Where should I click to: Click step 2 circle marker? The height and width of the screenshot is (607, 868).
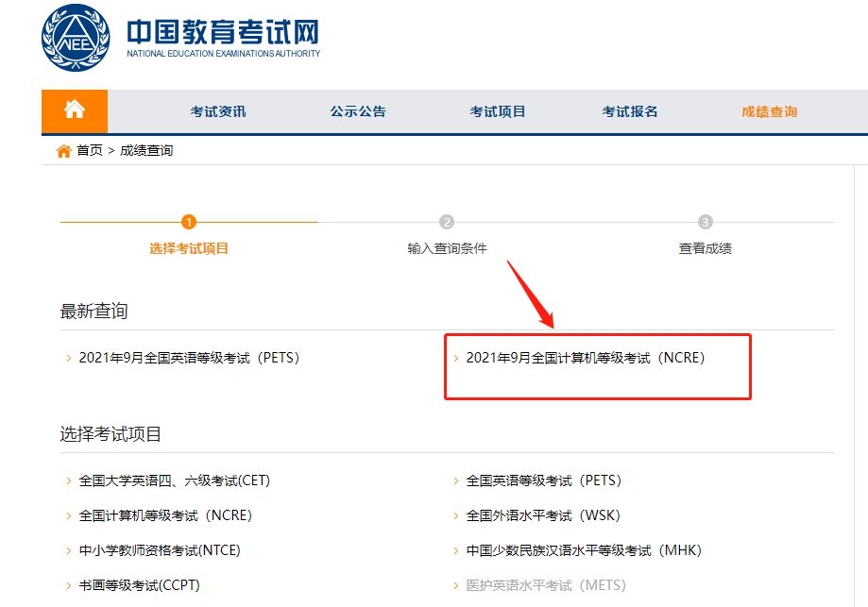click(x=447, y=222)
